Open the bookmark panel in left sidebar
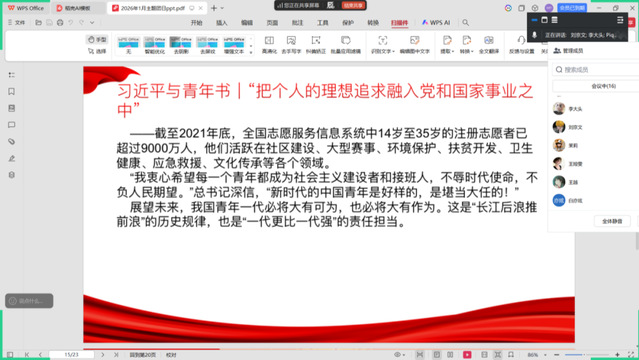This screenshot has width=639, height=360. (x=11, y=91)
